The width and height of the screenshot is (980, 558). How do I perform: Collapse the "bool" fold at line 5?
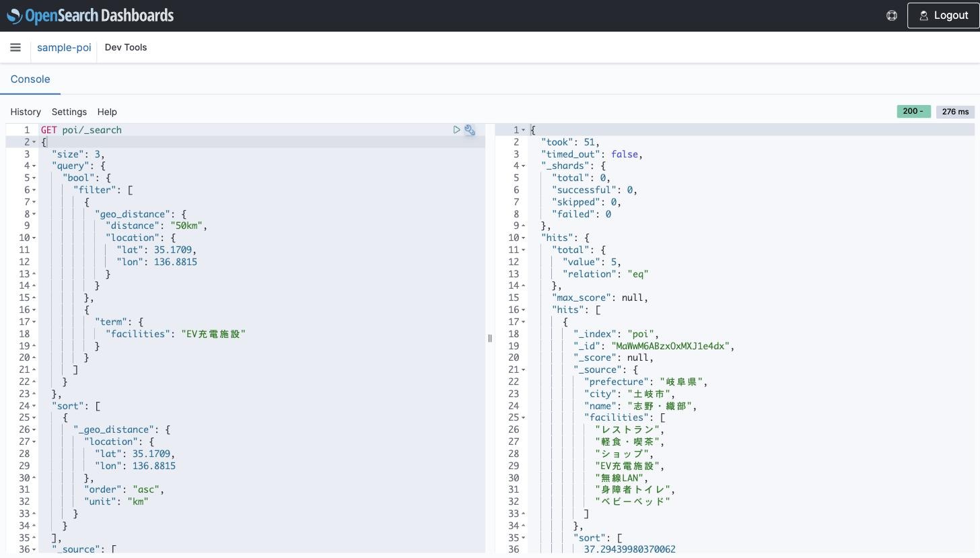tap(34, 178)
